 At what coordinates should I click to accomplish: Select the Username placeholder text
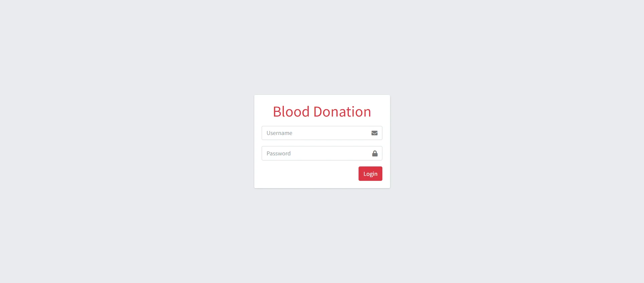point(279,133)
